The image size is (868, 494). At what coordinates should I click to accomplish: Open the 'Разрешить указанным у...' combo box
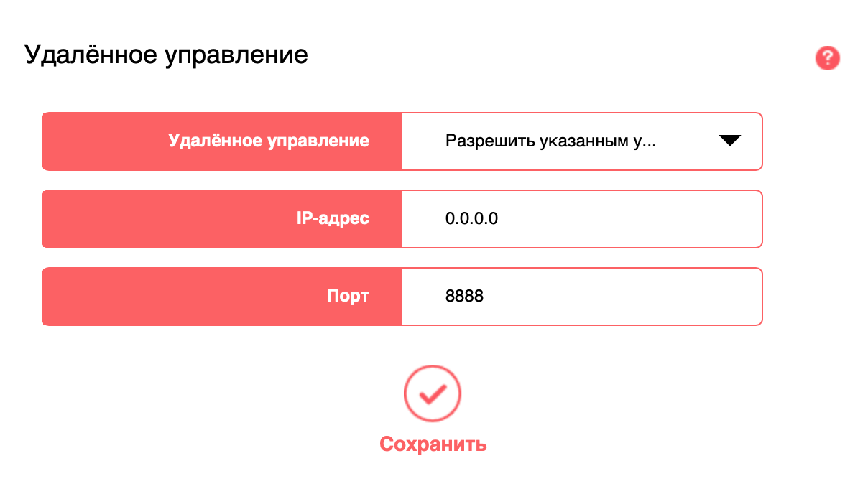point(582,141)
